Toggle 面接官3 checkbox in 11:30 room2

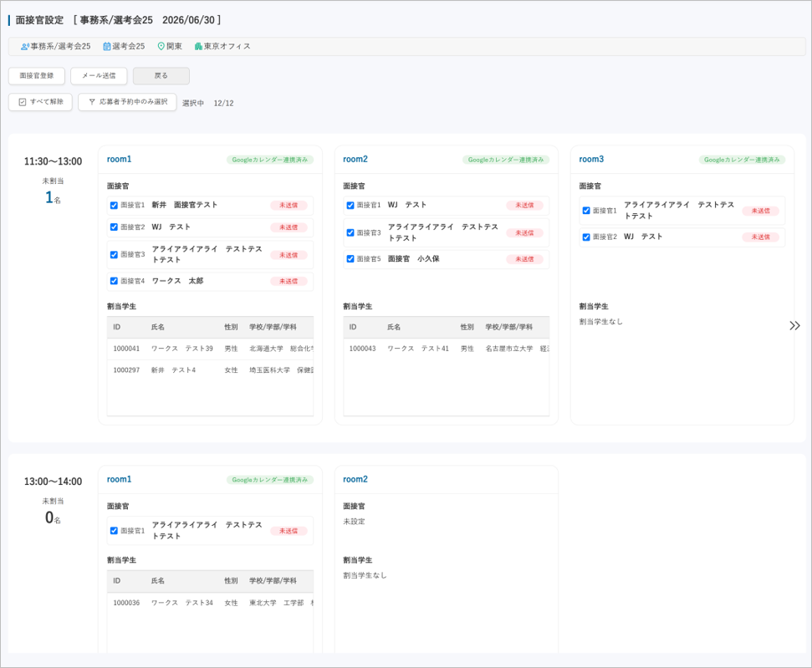[350, 233]
